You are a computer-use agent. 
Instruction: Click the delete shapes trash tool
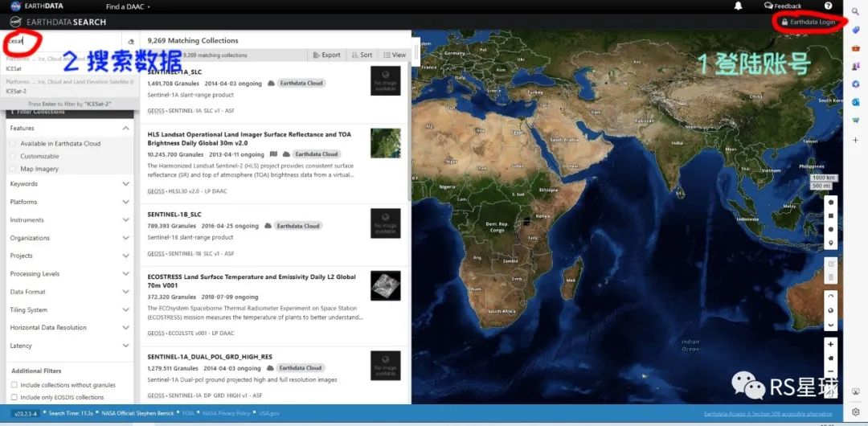[831, 277]
